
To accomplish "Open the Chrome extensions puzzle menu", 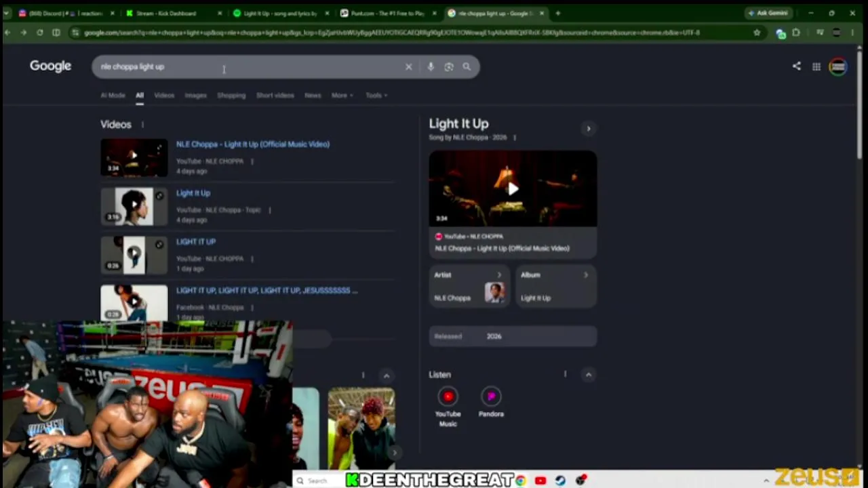I will 796,33.
